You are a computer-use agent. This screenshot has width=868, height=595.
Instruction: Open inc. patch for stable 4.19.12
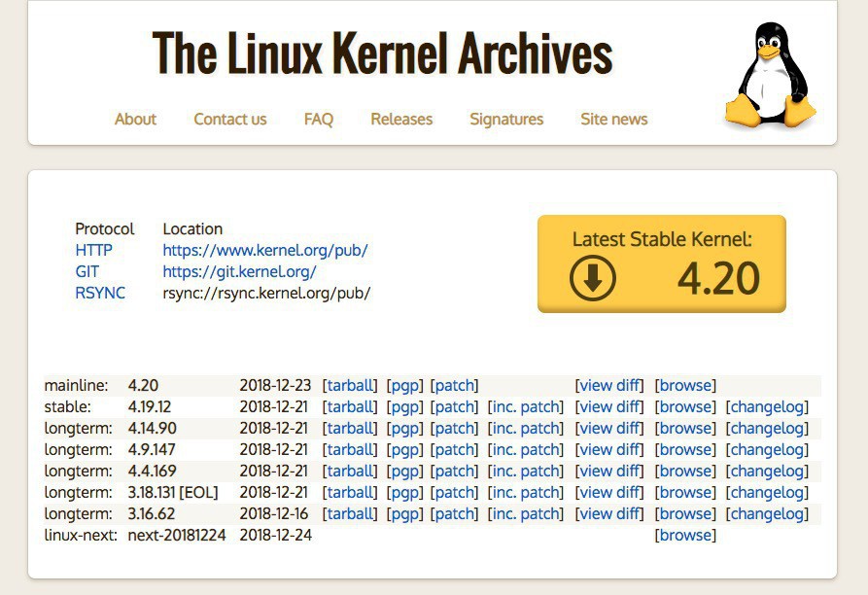tap(525, 406)
